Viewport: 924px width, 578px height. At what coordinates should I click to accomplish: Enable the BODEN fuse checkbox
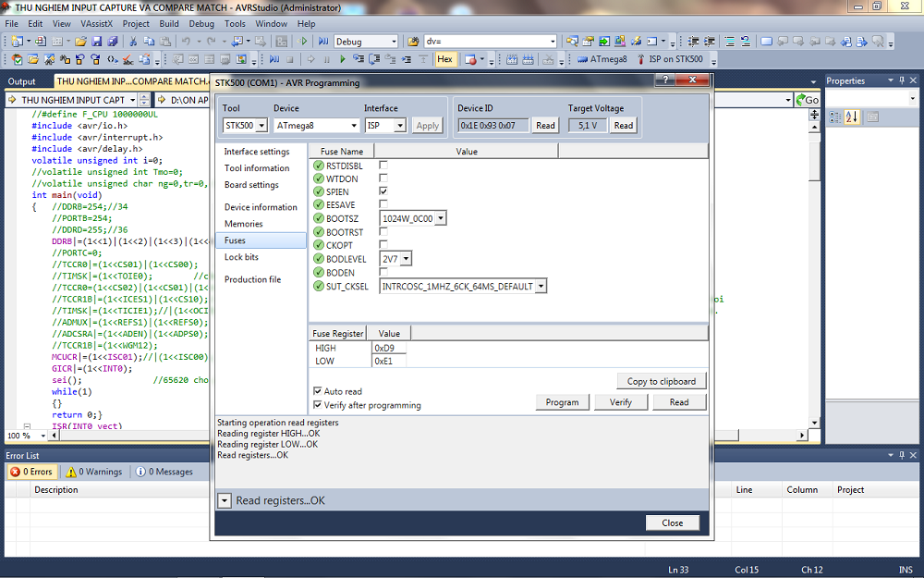tap(383, 272)
